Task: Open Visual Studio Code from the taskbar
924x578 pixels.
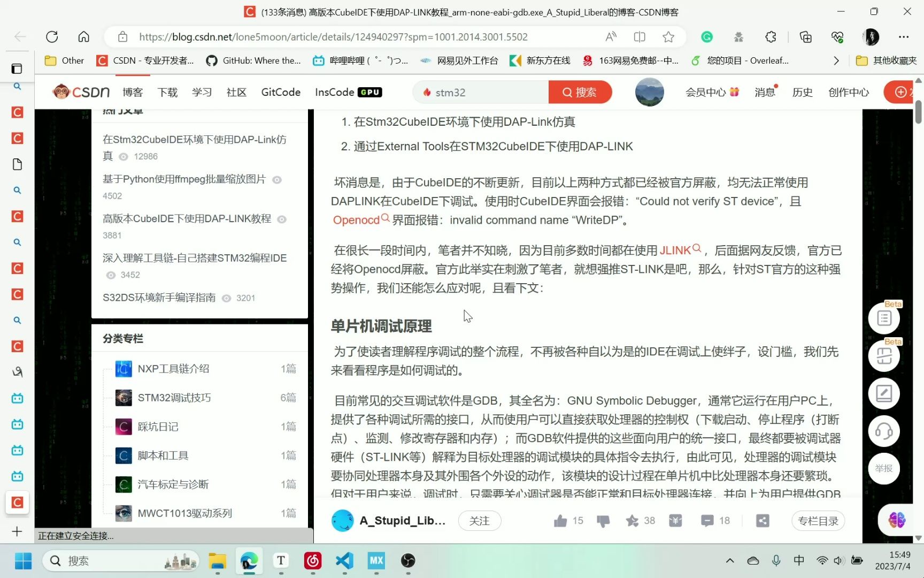Action: pos(344,561)
